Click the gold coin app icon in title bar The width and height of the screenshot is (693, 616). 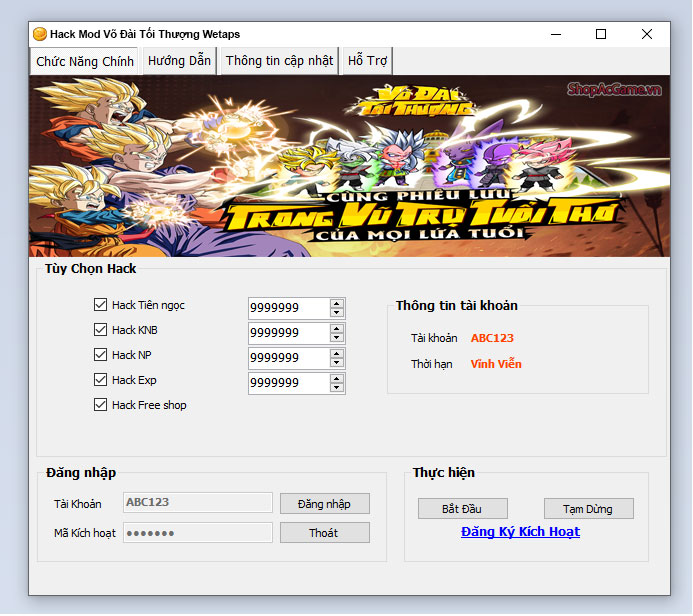pyautogui.click(x=40, y=34)
